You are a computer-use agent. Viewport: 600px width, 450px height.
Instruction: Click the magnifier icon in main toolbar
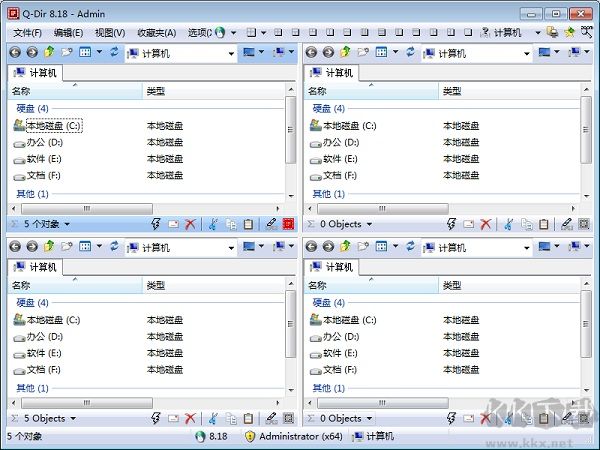point(586,32)
